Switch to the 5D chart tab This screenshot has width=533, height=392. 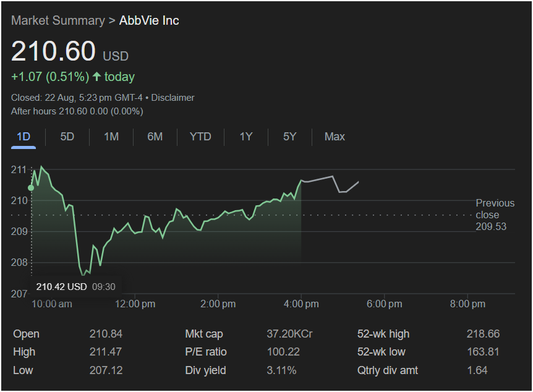67,137
